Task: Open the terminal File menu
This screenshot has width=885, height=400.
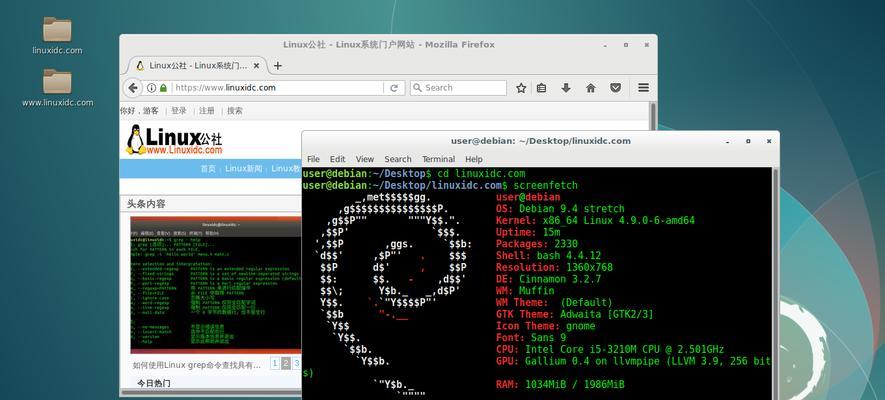Action: [x=313, y=159]
